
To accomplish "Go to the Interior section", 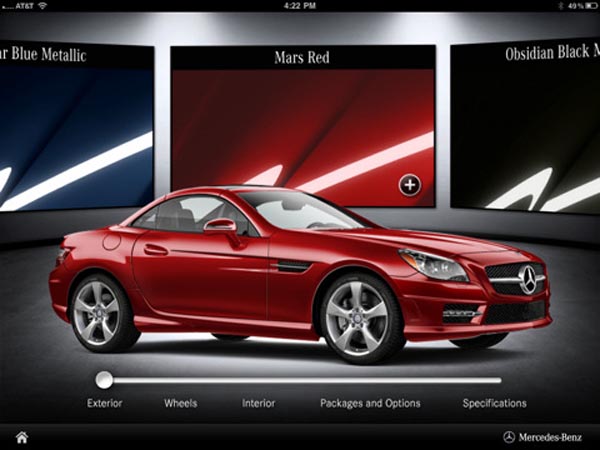I will 258,404.
